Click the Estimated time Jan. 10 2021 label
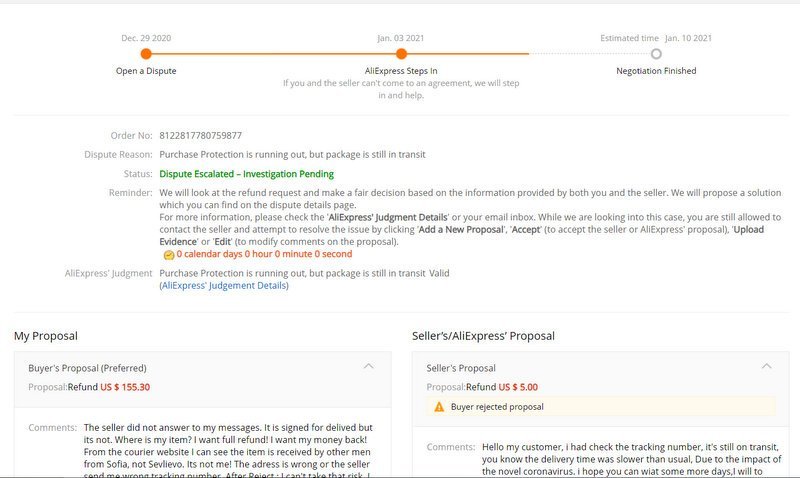This screenshot has height=478, width=800. [656, 38]
